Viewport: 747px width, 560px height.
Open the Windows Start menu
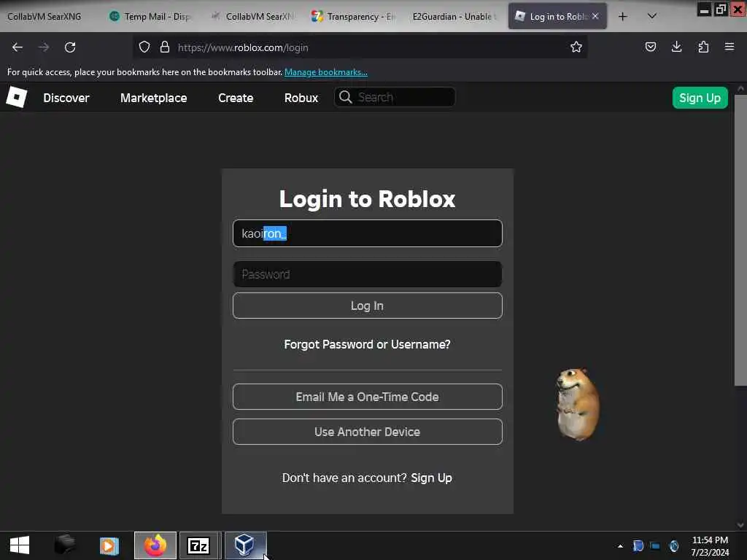(20, 545)
